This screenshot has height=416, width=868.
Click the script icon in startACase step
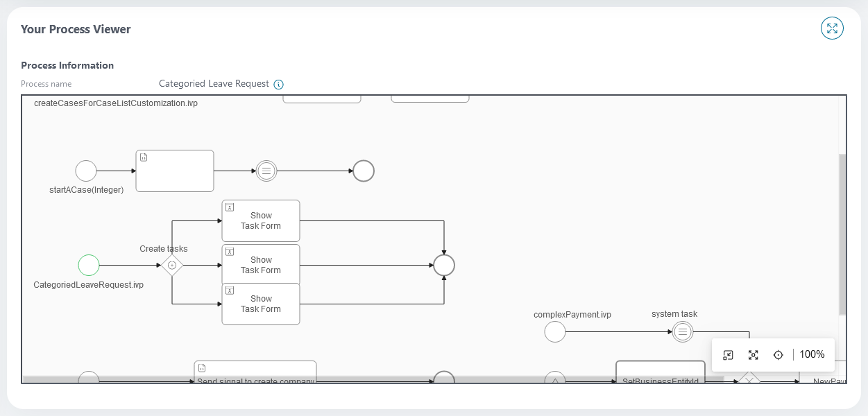tap(144, 157)
